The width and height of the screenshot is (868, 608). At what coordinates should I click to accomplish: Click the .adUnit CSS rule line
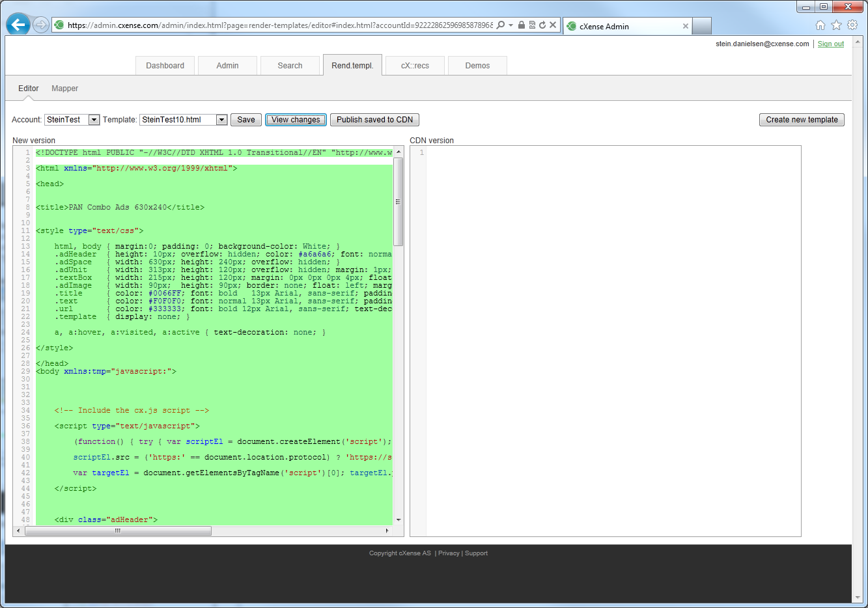(223, 269)
